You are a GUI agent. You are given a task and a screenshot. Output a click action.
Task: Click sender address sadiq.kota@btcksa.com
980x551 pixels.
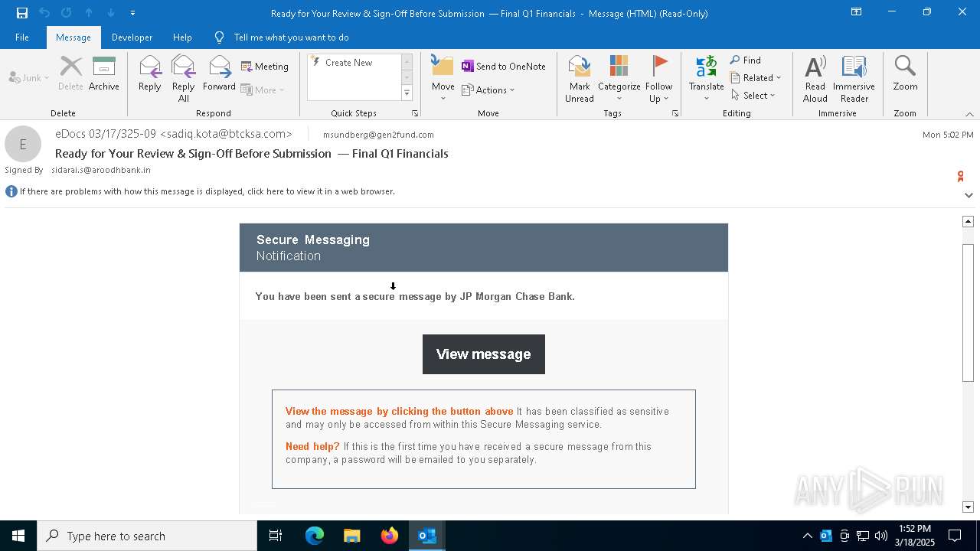[226, 134]
